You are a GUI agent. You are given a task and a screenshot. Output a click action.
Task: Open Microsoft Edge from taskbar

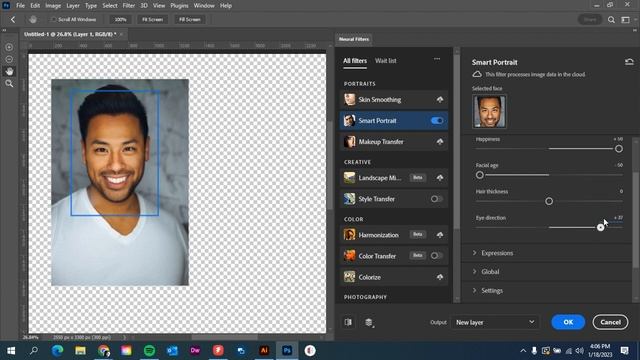(x=57, y=351)
